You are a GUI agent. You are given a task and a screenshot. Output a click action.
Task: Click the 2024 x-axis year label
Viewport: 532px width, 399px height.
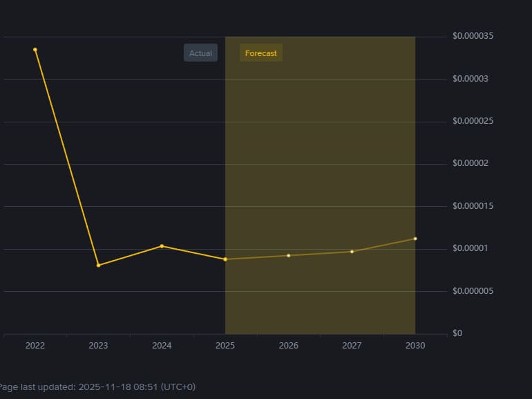pos(162,346)
